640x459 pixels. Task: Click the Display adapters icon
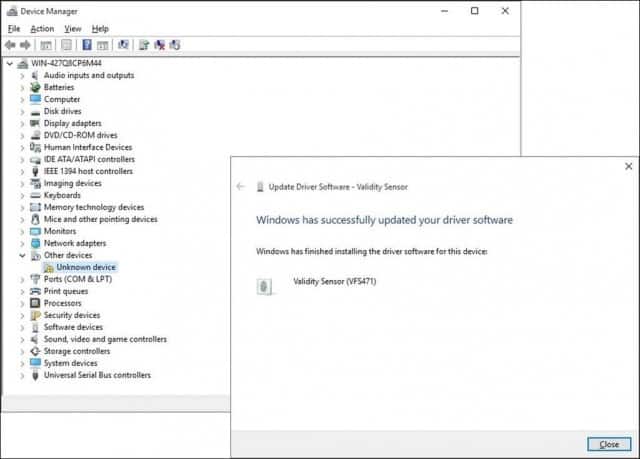(35, 123)
